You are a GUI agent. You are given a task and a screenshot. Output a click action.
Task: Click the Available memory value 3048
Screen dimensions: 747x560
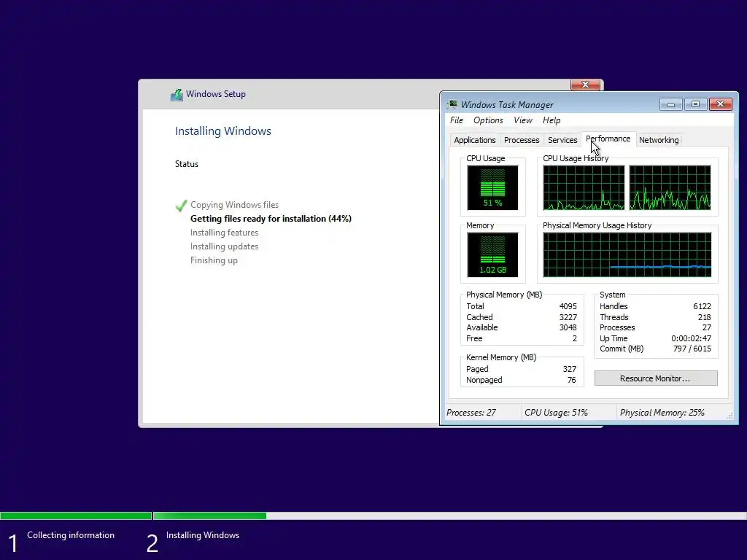(x=568, y=327)
